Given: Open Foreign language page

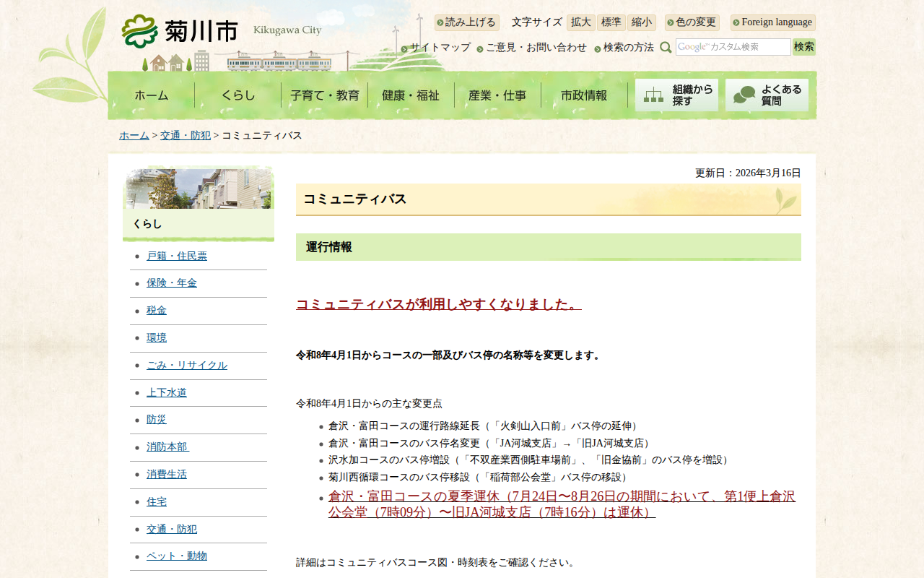Looking at the screenshot, I should [772, 22].
